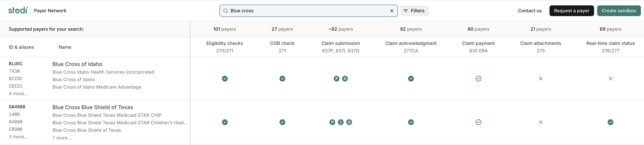Click the Payer Network title
Screen dimensions: 644x145
point(50,11)
